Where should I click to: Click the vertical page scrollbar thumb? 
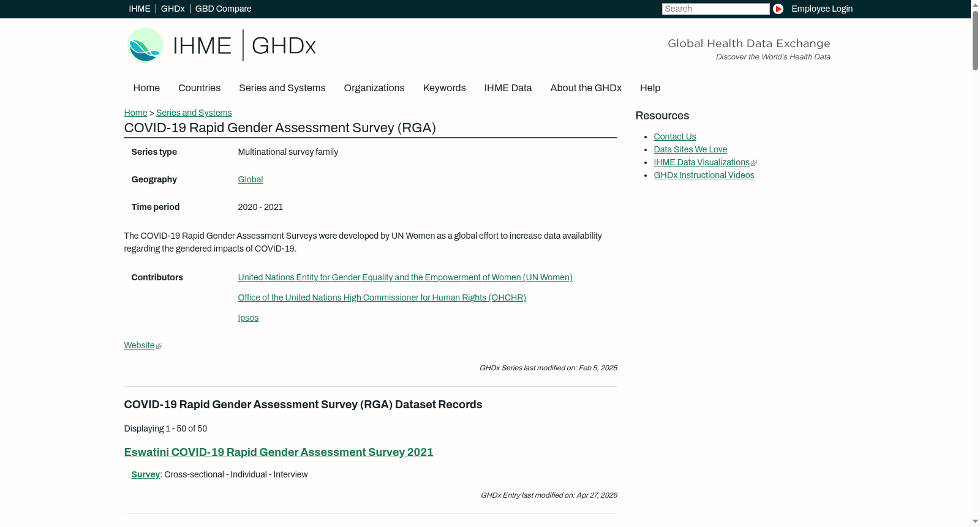975,40
